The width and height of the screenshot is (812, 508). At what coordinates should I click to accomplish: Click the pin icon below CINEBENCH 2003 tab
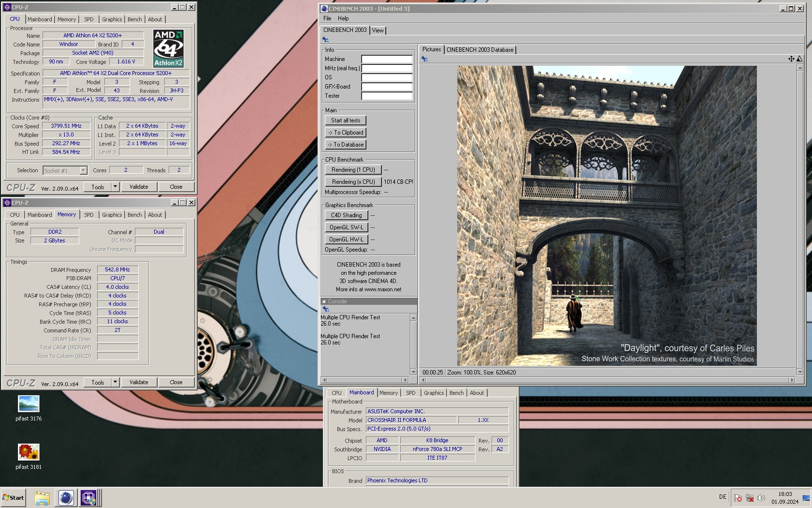coord(325,40)
